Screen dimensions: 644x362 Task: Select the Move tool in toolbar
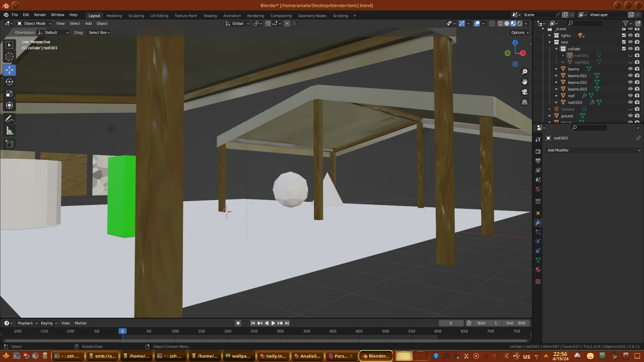pos(9,70)
